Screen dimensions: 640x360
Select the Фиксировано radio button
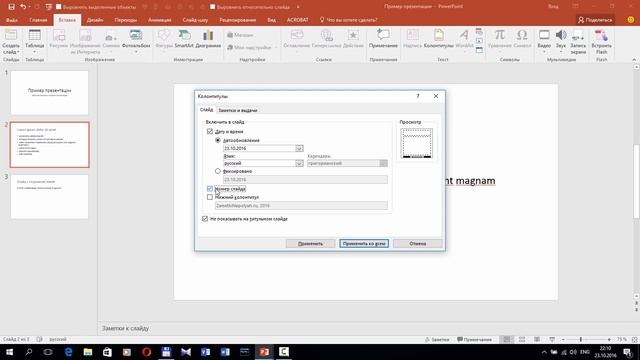pyautogui.click(x=218, y=171)
